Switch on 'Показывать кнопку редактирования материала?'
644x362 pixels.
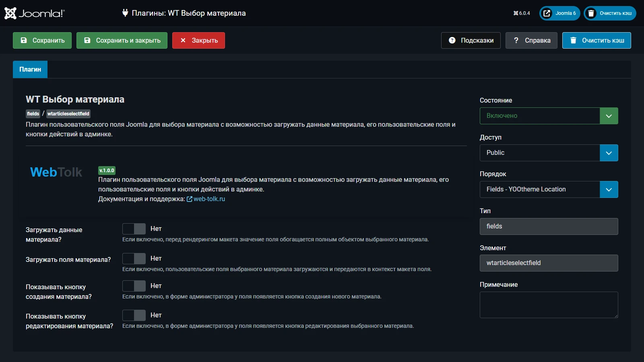point(134,315)
